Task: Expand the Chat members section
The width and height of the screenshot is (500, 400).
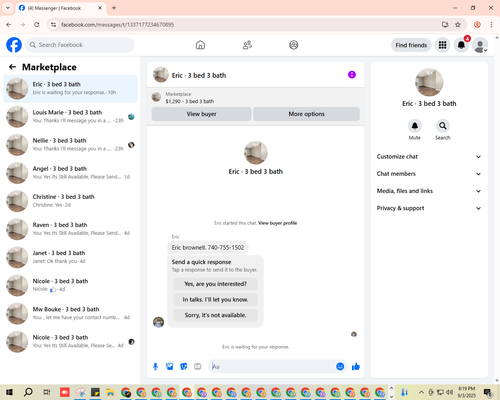Action: coord(429,174)
